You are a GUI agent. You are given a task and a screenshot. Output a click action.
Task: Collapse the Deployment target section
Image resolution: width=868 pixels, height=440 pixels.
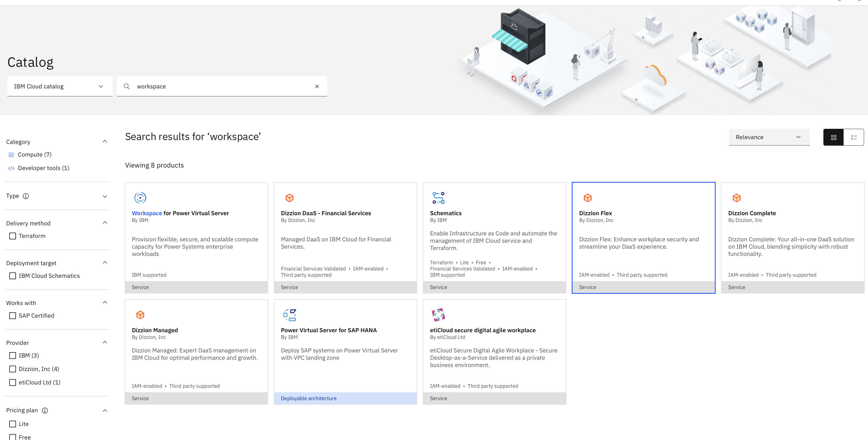105,262
